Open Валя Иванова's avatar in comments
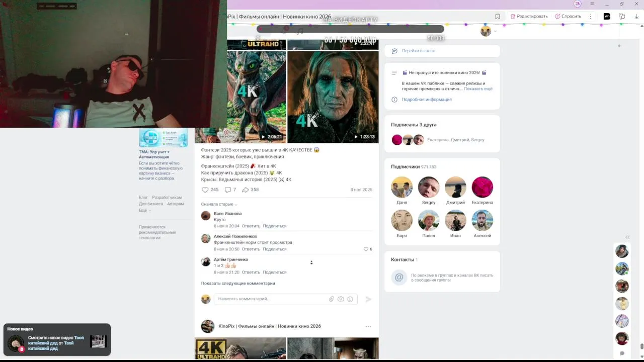 [206, 216]
